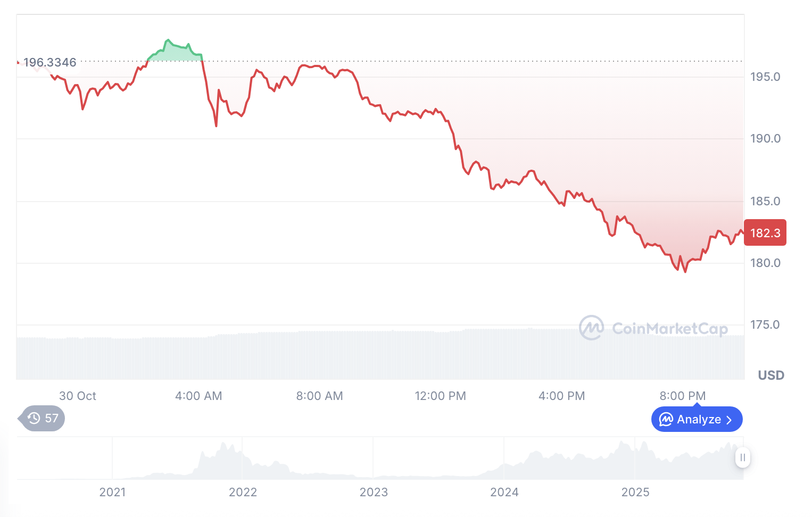
Task: Click the 12:00 PM time axis label
Action: [440, 396]
